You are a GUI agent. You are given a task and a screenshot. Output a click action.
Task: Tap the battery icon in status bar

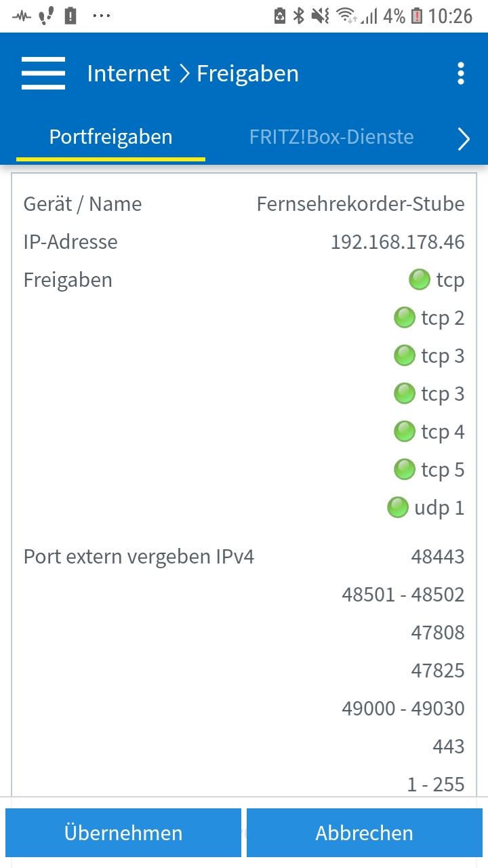point(417,16)
